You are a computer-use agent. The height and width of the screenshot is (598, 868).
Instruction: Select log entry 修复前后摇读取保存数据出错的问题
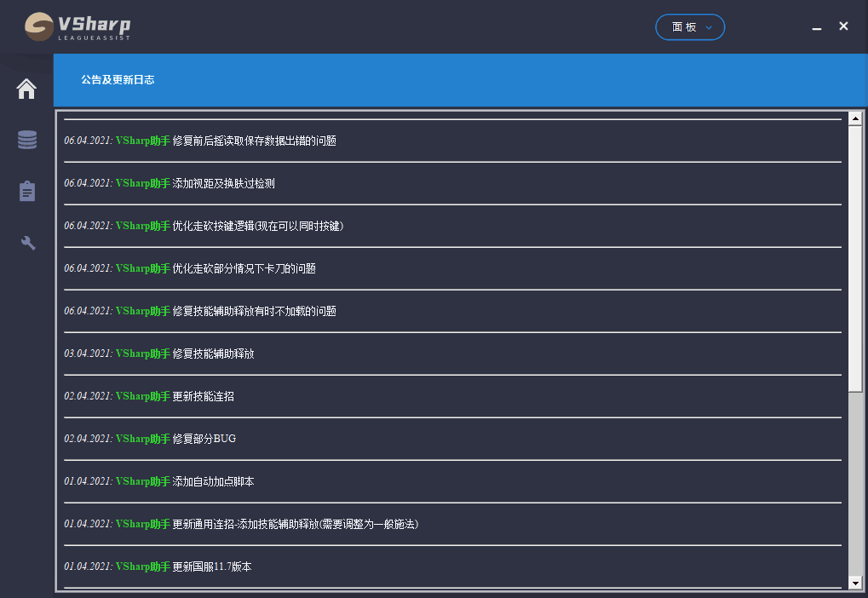[x=200, y=141]
